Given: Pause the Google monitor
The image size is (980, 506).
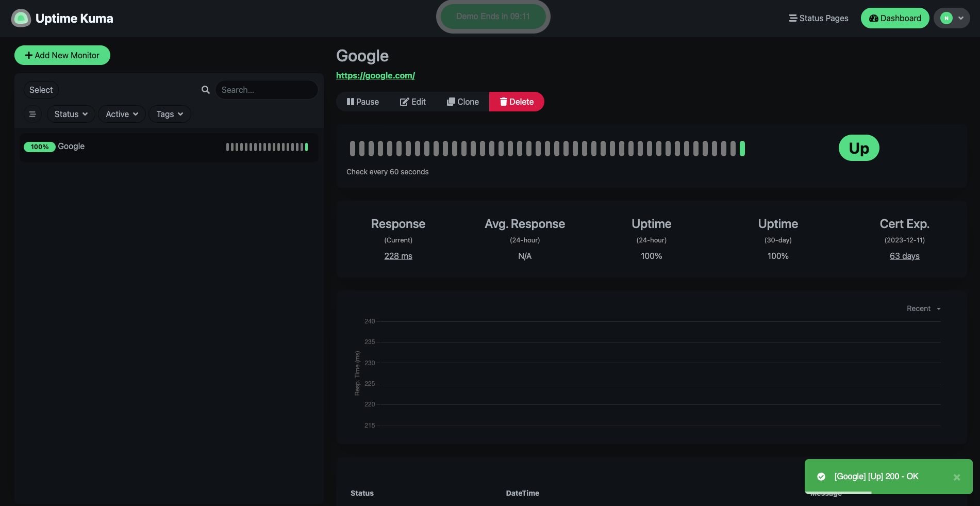Looking at the screenshot, I should pos(363,102).
